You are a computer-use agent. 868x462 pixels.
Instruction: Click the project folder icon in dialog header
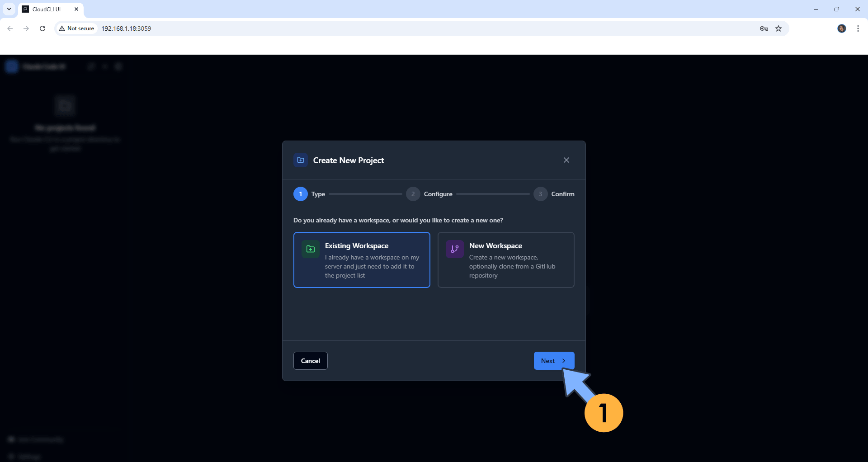pyautogui.click(x=301, y=160)
